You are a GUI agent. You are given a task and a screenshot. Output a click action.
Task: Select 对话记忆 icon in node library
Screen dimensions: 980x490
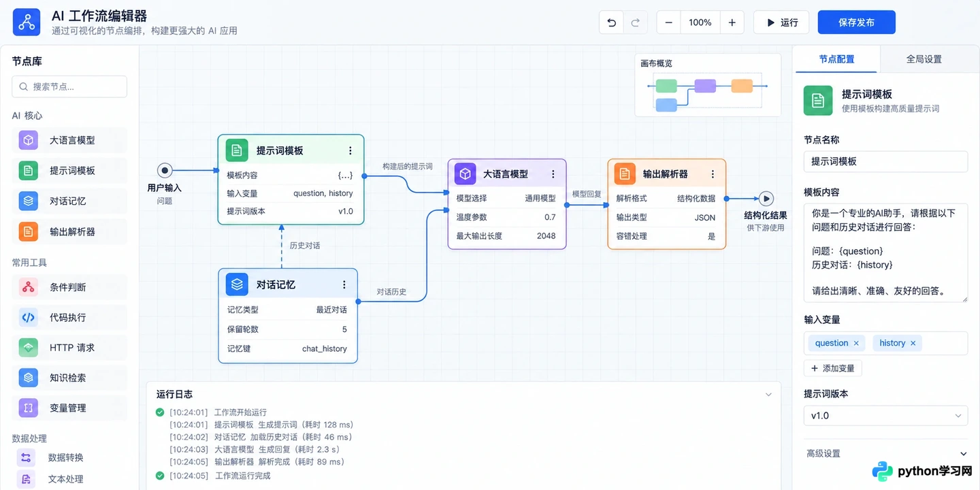(x=29, y=201)
